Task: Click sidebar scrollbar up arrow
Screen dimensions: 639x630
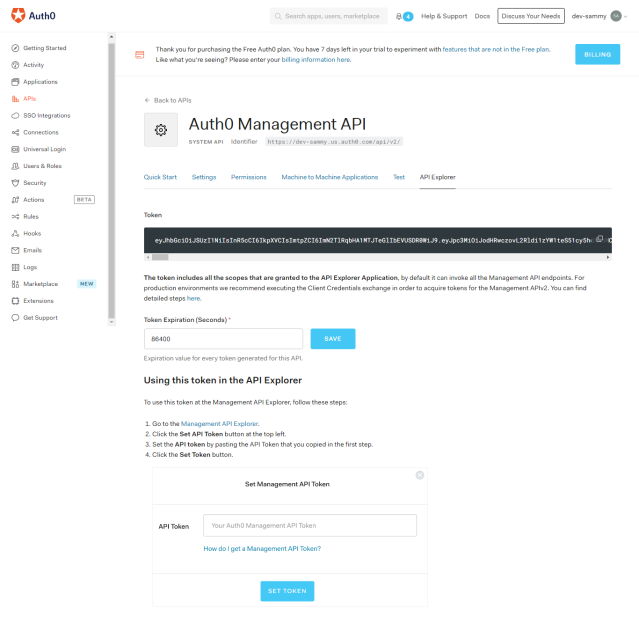Action: [x=111, y=37]
